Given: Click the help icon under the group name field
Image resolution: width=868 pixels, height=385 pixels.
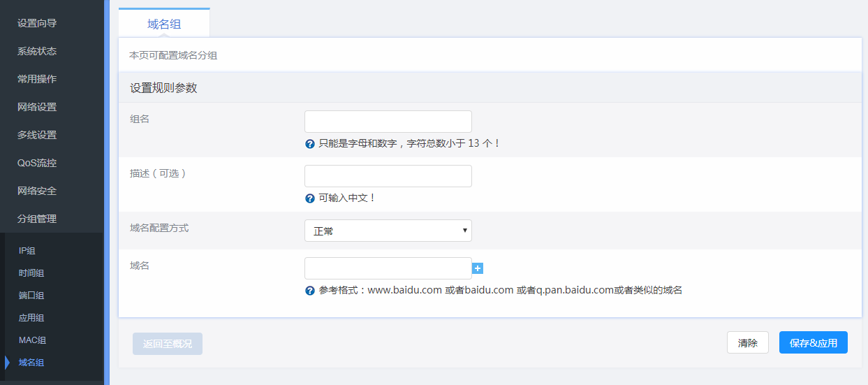Looking at the screenshot, I should click(310, 144).
